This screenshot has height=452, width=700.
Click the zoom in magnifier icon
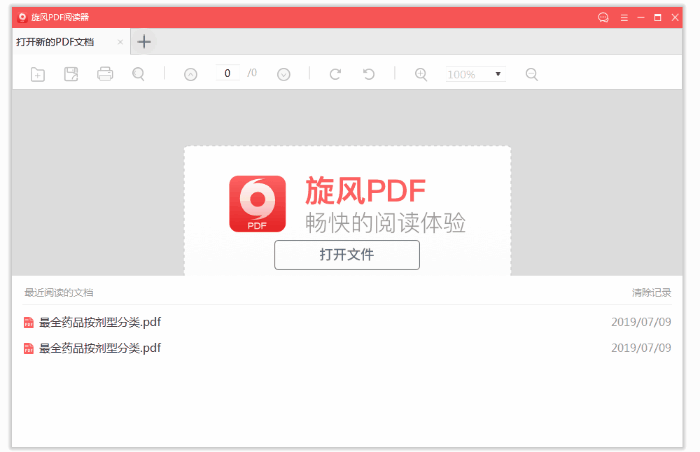pyautogui.click(x=421, y=74)
